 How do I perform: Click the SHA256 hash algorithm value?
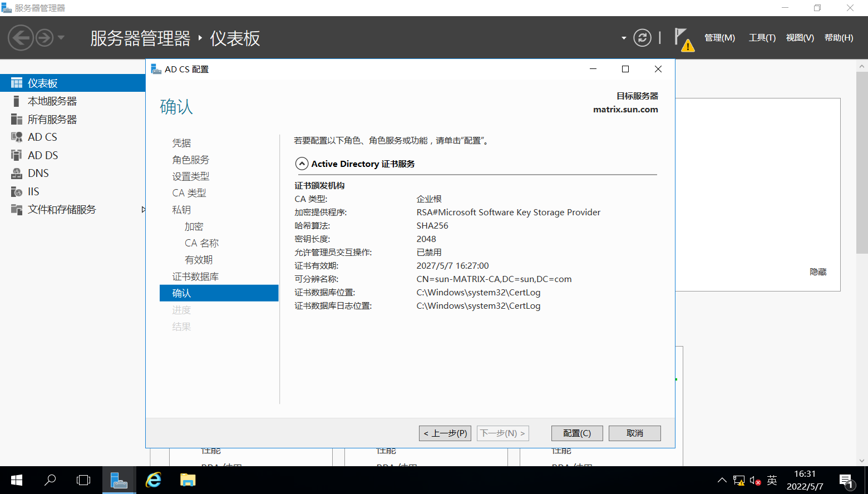point(432,226)
